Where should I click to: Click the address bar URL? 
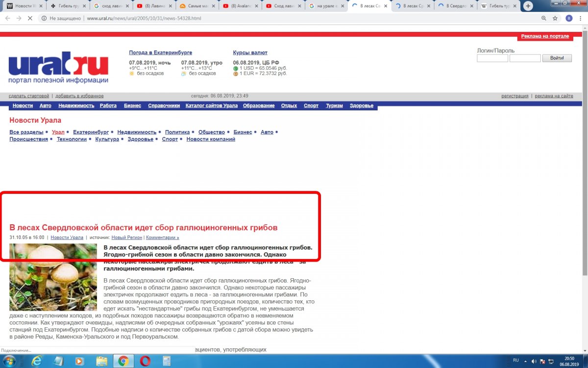click(x=144, y=18)
